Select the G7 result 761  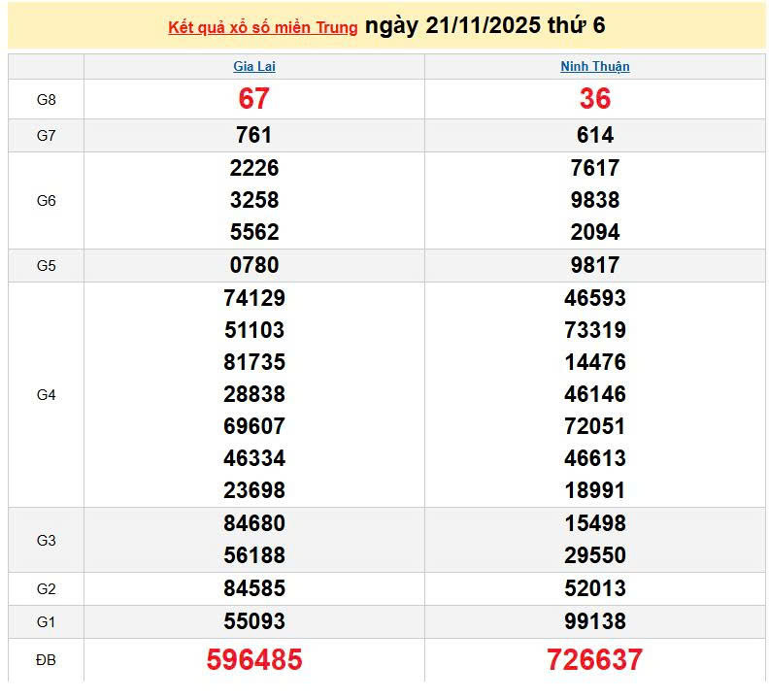coord(254,136)
